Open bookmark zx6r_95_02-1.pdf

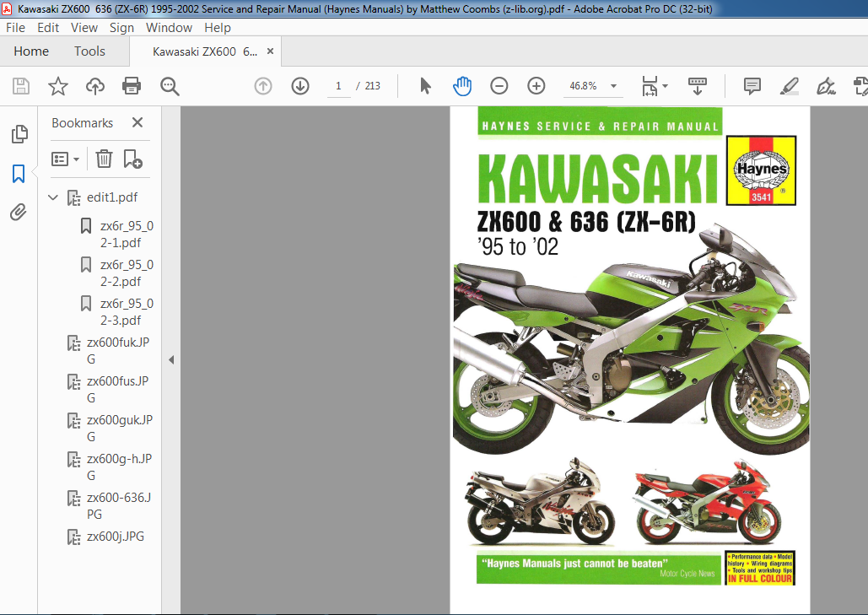[127, 235]
